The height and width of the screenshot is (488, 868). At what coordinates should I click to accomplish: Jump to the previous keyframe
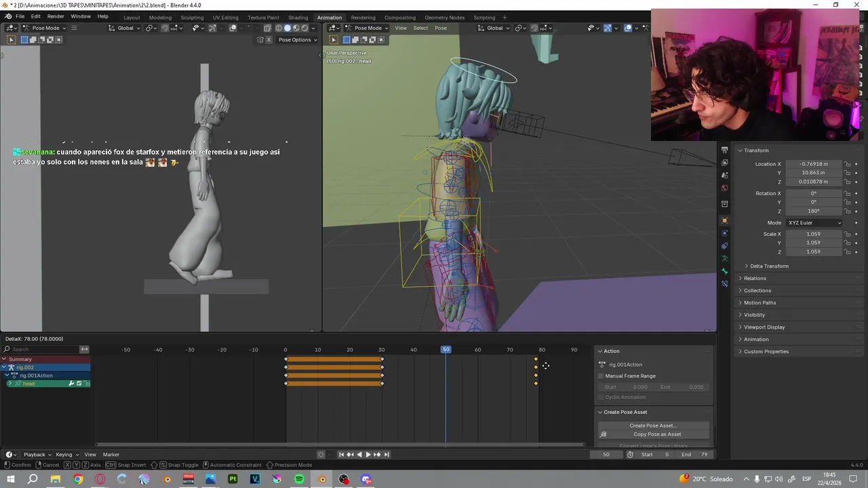[350, 455]
